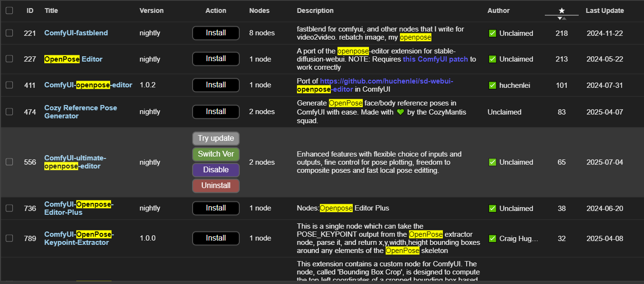Open the ComfyUI-ultimate-openpose-editor title link
Screen dimensions: 644x284
point(75,162)
